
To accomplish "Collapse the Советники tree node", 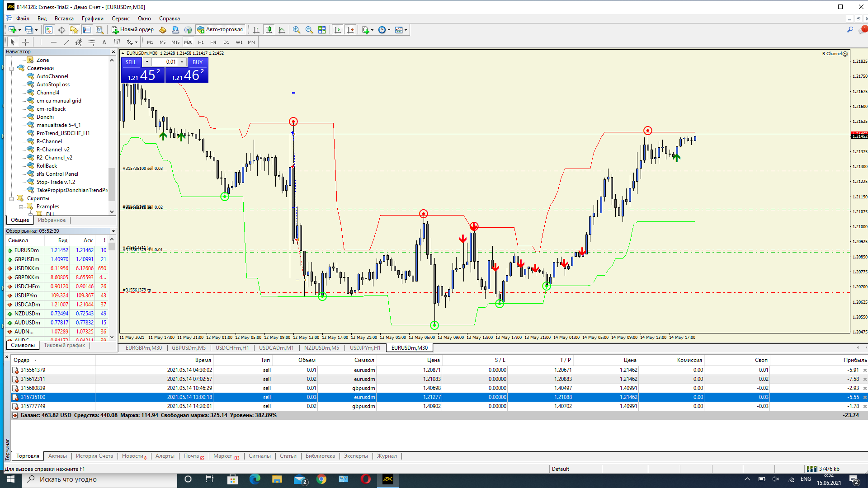I will (12, 69).
